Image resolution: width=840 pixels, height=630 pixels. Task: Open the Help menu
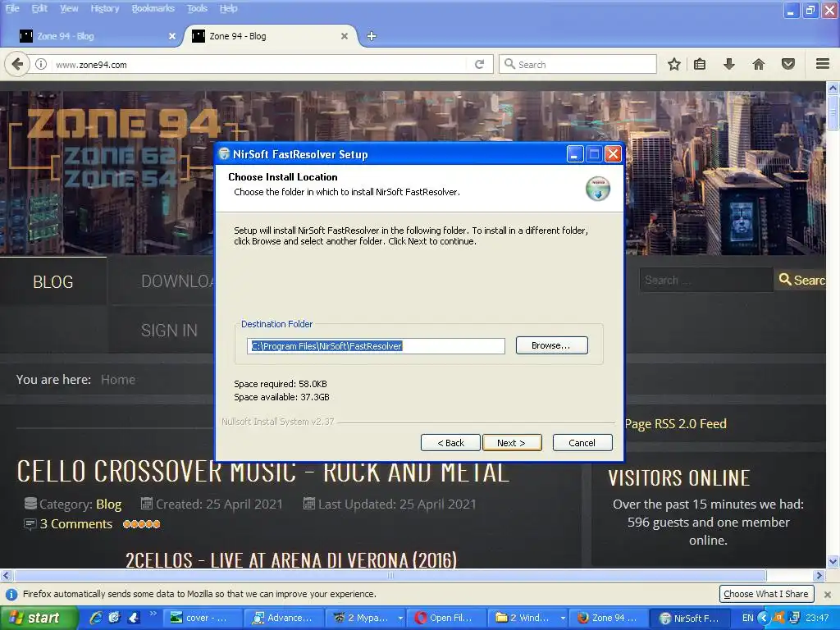click(228, 8)
